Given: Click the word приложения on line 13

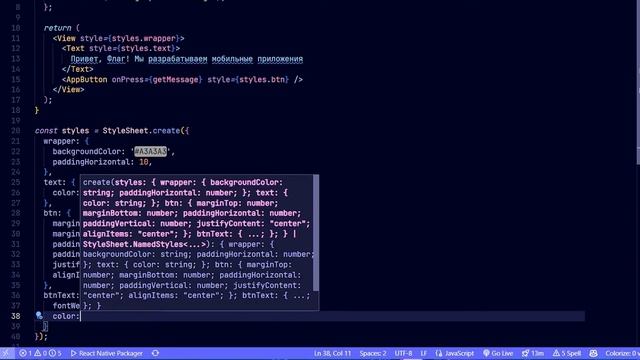Looking at the screenshot, I should tap(280, 59).
